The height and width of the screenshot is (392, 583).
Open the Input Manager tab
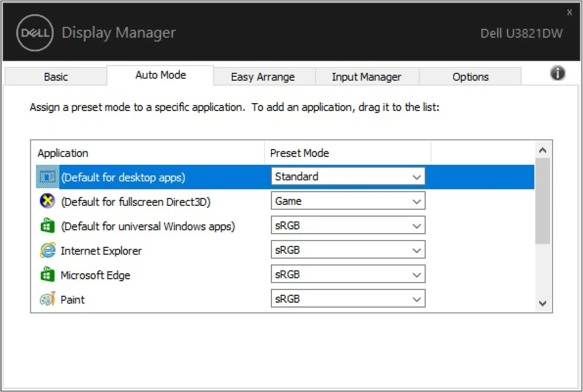coord(367,77)
